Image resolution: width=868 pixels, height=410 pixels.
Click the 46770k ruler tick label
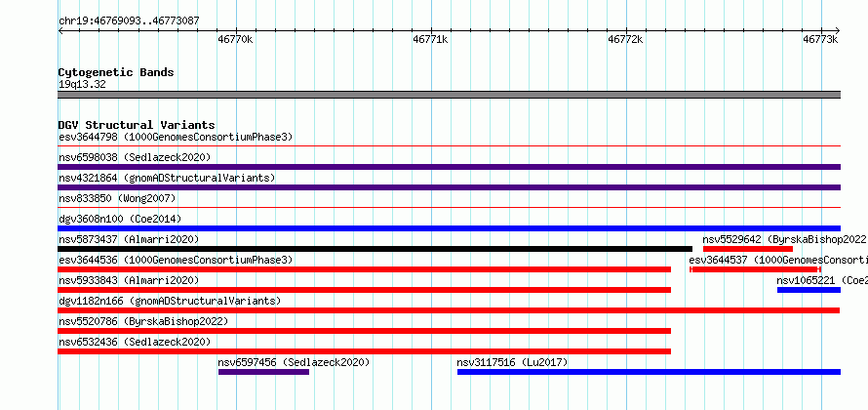coord(236,39)
